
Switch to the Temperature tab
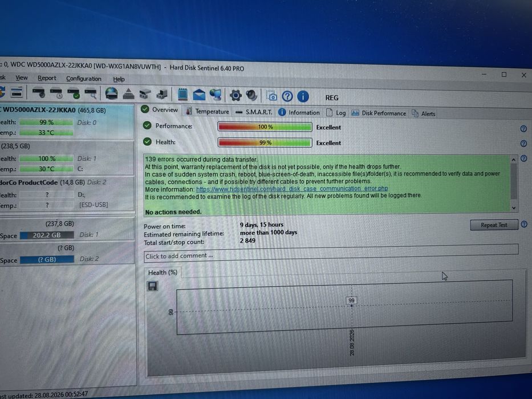208,111
